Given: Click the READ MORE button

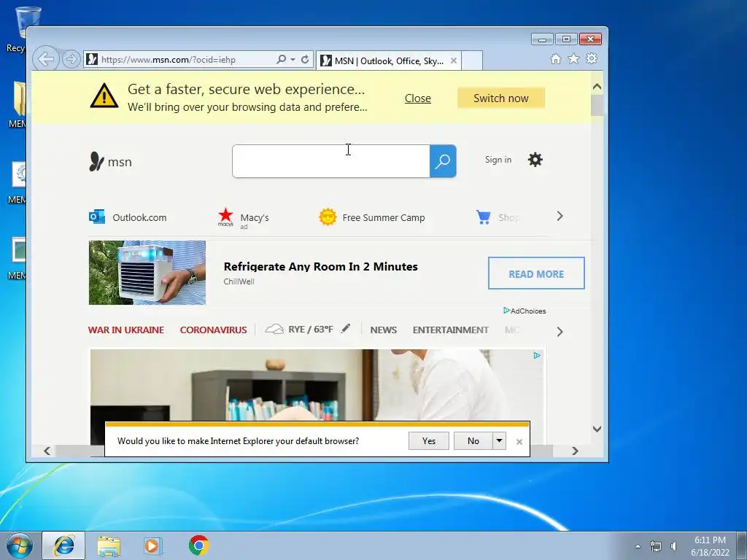Looking at the screenshot, I should (x=536, y=273).
